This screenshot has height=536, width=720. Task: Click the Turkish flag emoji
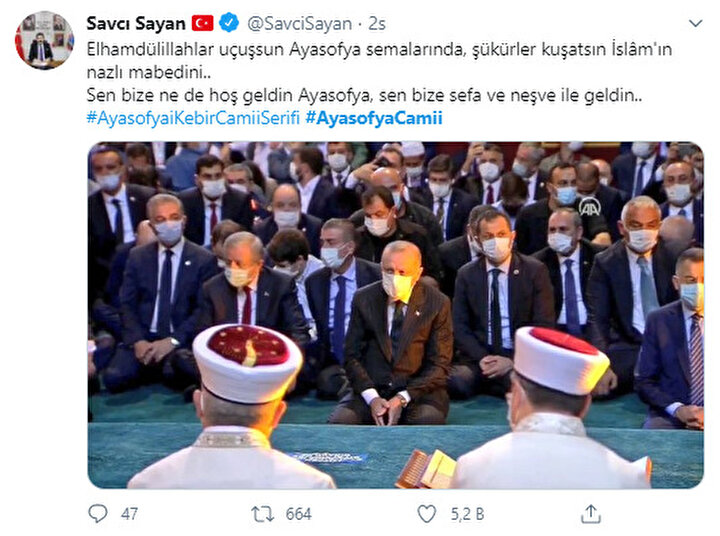202,23
